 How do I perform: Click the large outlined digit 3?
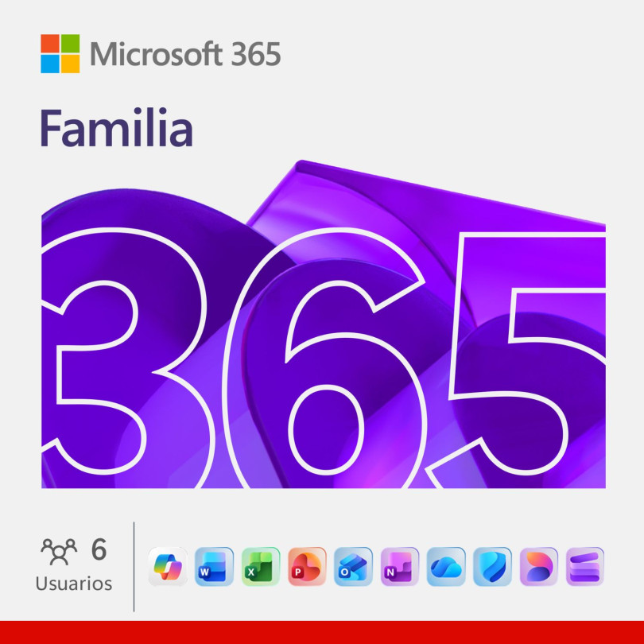(123, 353)
